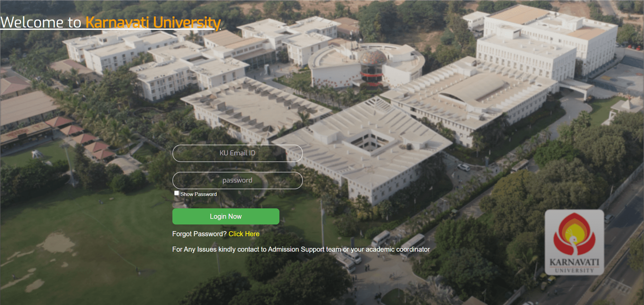
Task: Click the yellow peacock center of logo
Action: [574, 233]
